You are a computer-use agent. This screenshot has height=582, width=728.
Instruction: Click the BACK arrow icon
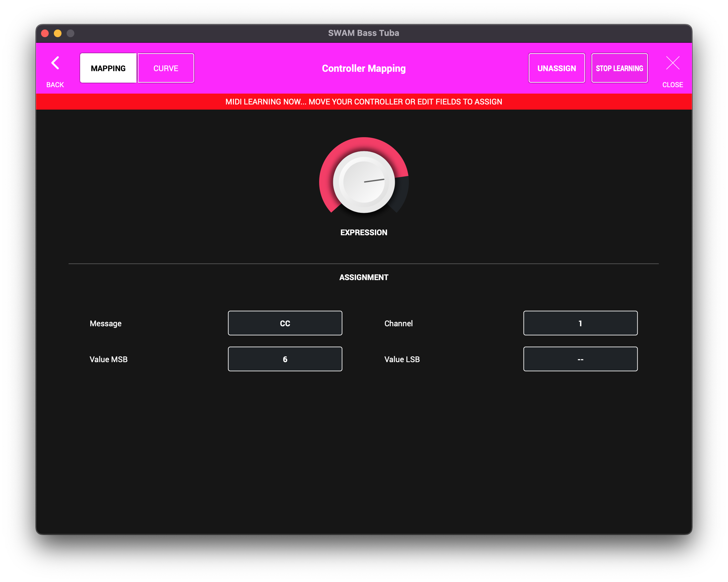click(x=55, y=63)
